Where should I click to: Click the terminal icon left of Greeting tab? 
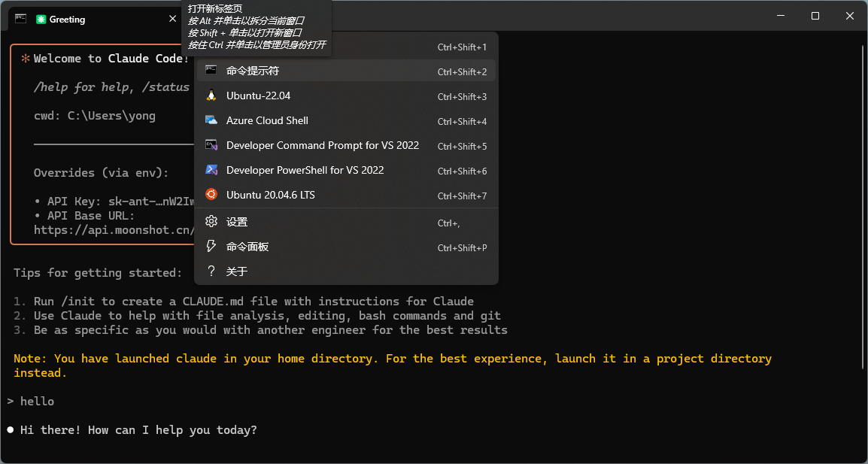[20, 19]
